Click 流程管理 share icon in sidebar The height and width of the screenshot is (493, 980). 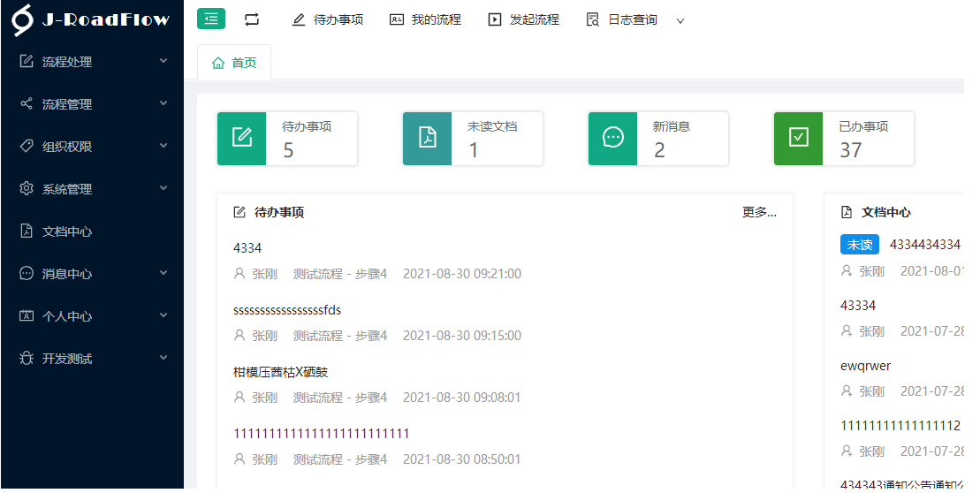pos(27,103)
